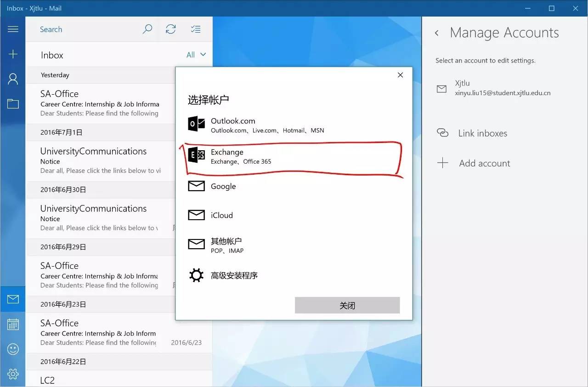Switch to Calendar app icon
This screenshot has width=588, height=387.
(13, 324)
